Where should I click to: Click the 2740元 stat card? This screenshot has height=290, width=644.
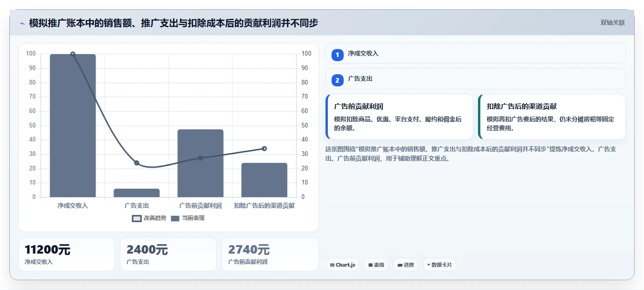coord(270,254)
